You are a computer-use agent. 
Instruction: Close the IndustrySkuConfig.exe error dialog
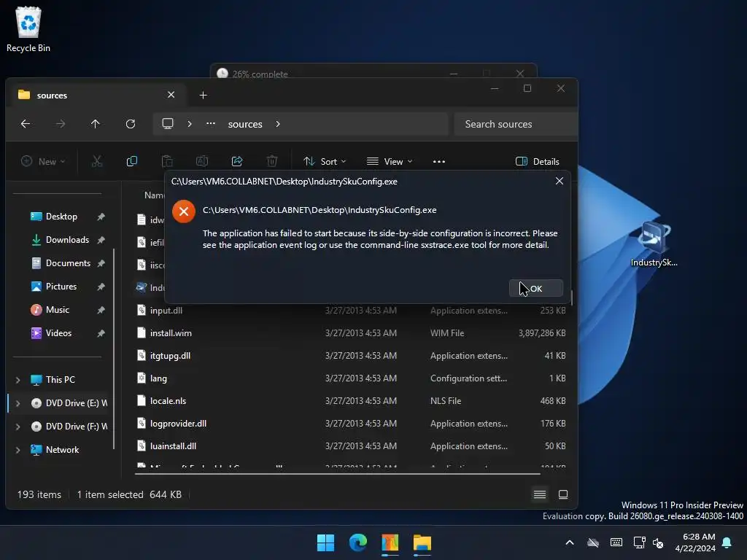coord(560,181)
